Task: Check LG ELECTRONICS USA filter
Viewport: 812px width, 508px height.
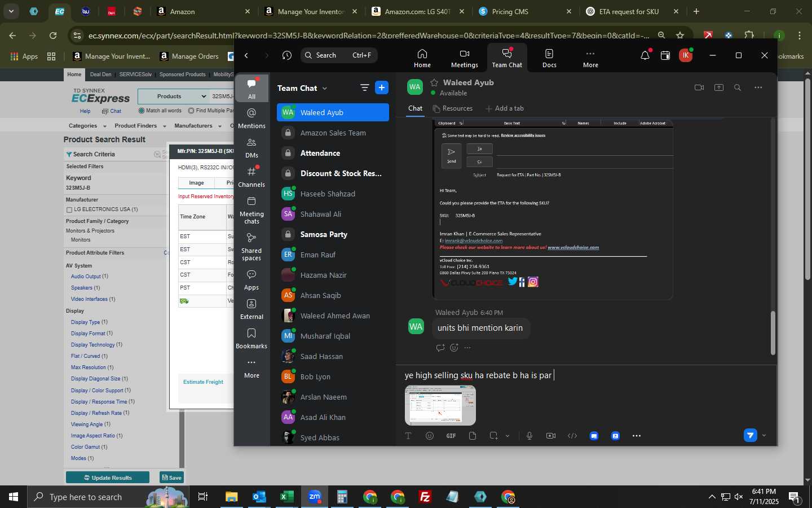Action: 69,210
